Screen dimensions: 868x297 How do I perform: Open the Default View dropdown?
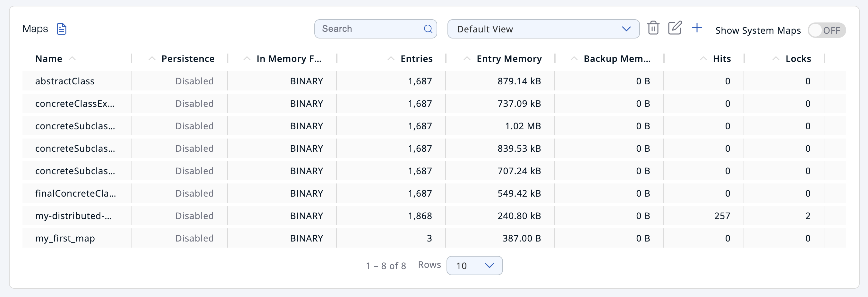pos(543,29)
